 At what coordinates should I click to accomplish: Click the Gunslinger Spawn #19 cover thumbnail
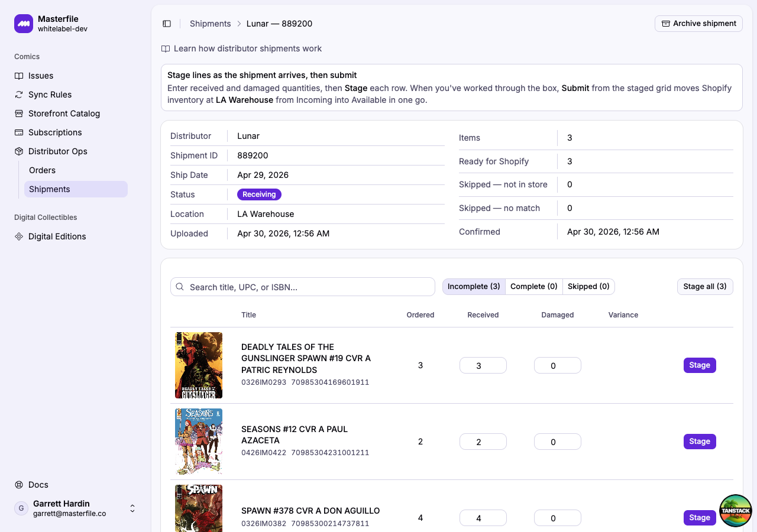pos(199,365)
